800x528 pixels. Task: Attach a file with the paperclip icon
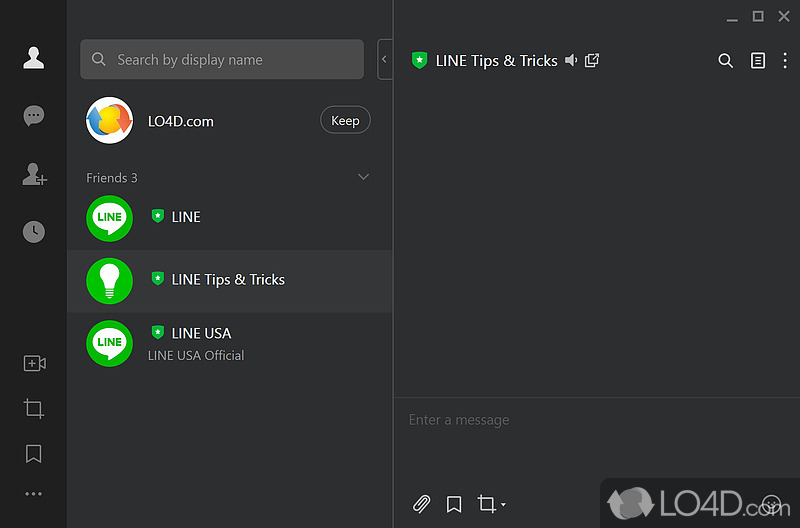[x=422, y=504]
